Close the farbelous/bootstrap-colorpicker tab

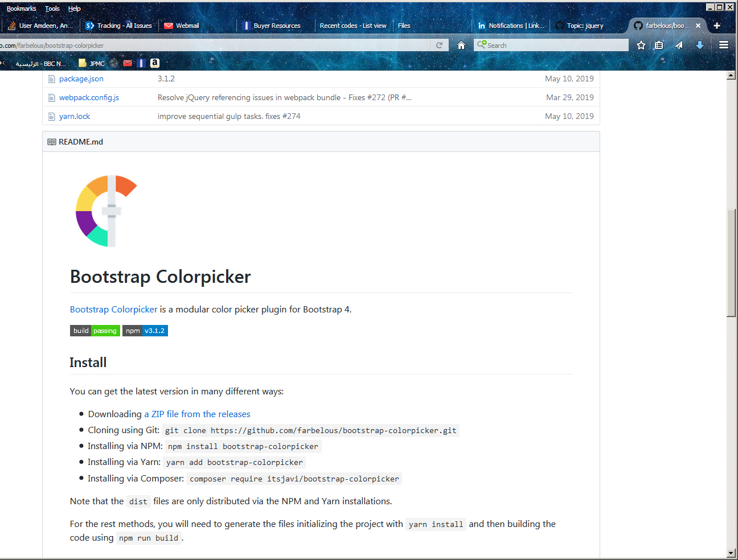698,26
